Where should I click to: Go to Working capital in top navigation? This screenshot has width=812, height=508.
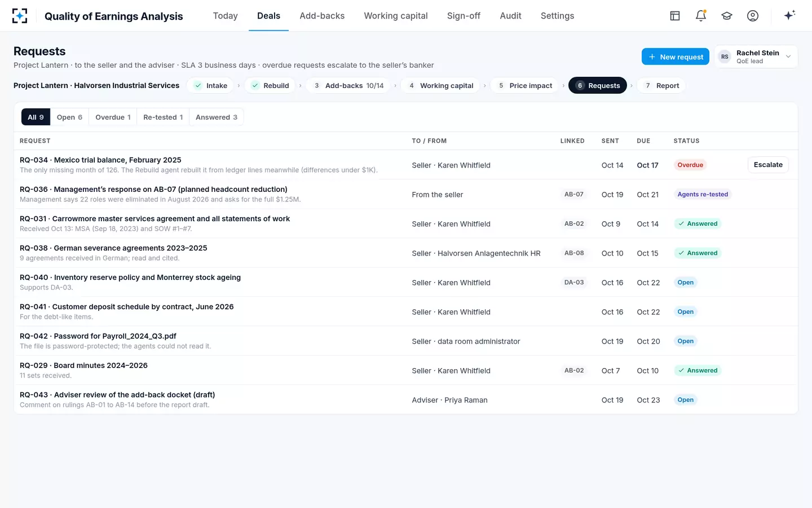click(x=396, y=16)
